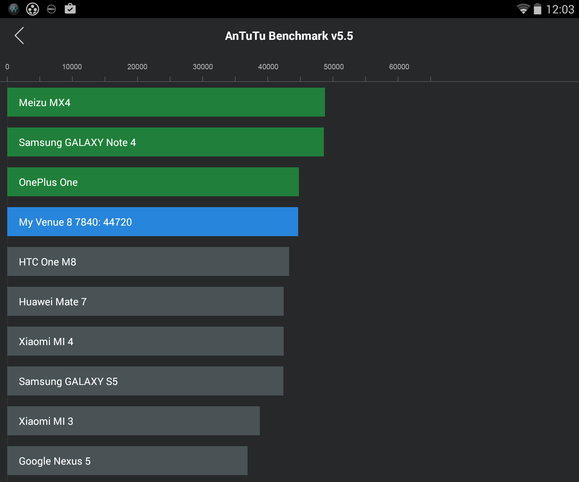The height and width of the screenshot is (482, 579).
Task: Select the OnePlus One bar
Action: pyautogui.click(x=153, y=182)
